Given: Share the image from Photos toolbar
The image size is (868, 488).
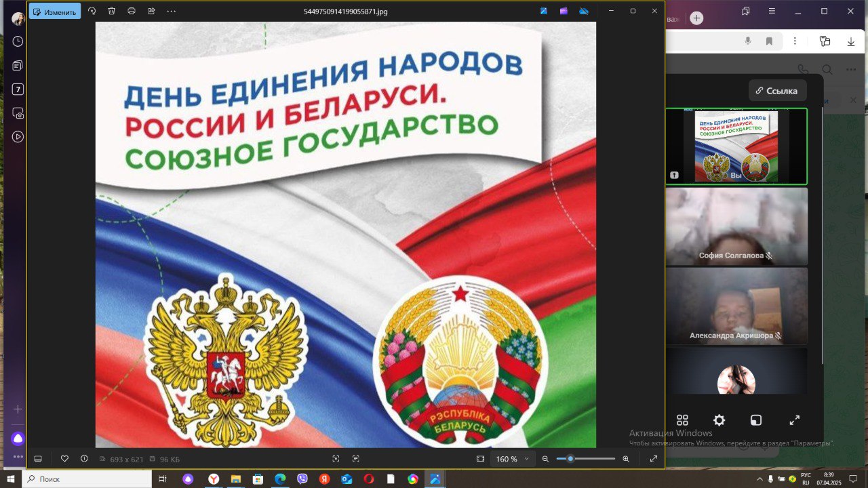Looking at the screenshot, I should 151,12.
